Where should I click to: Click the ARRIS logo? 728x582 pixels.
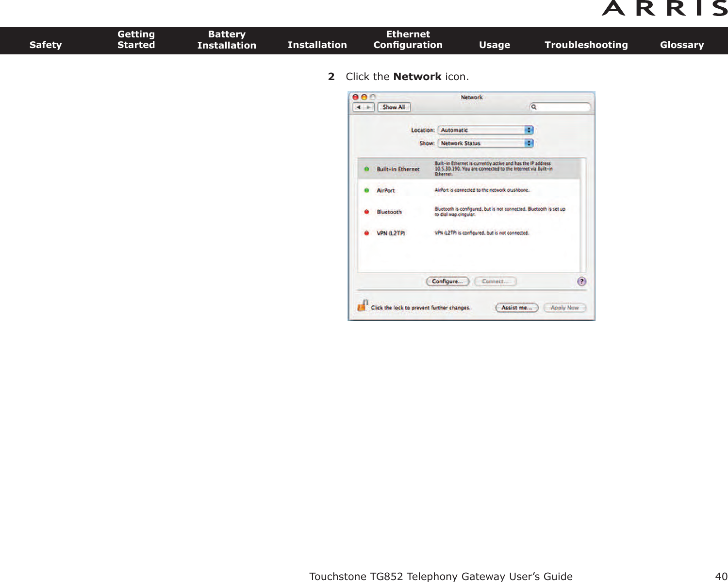[x=665, y=8]
